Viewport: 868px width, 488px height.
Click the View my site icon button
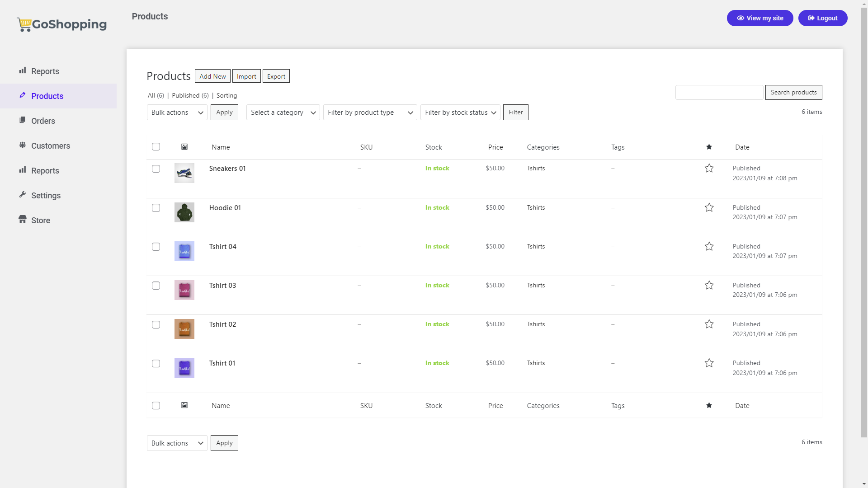(x=741, y=18)
